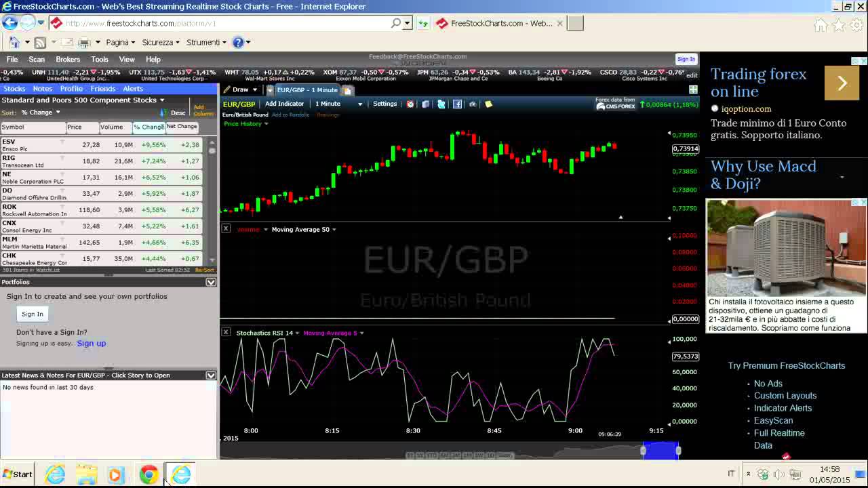The image size is (868, 488).
Task: Open the chart layout grid icon
Action: [693, 89]
